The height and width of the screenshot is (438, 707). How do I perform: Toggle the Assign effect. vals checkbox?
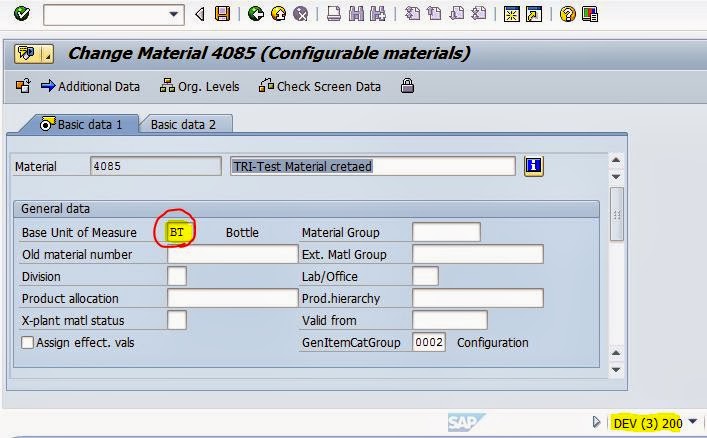(28, 343)
